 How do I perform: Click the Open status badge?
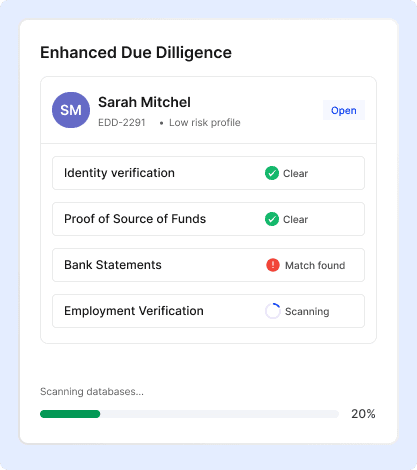344,110
